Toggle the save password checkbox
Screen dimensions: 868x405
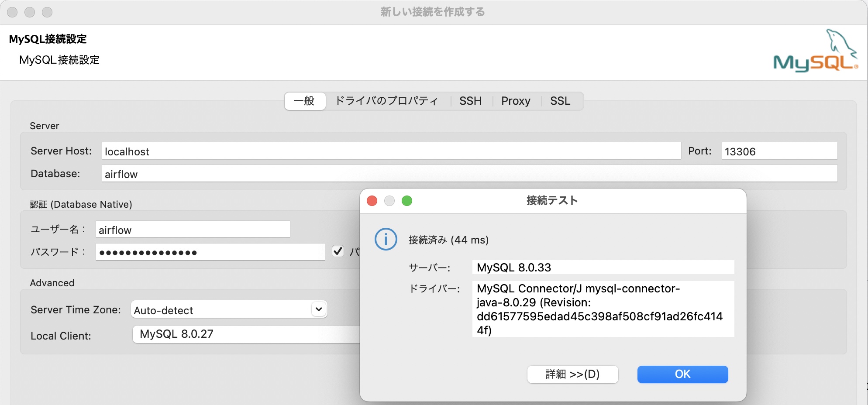click(338, 251)
